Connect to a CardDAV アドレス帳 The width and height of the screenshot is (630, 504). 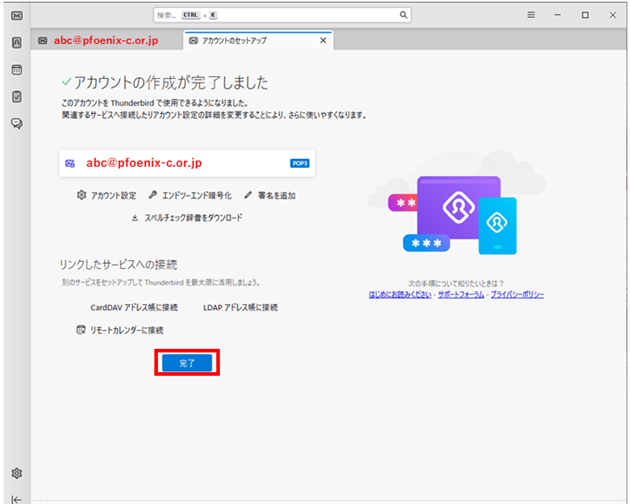[x=134, y=307]
